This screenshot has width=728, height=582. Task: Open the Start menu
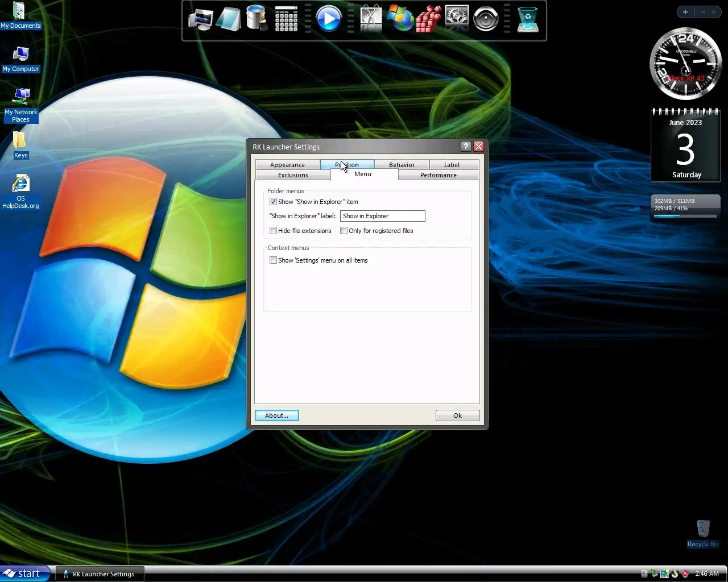point(23,573)
